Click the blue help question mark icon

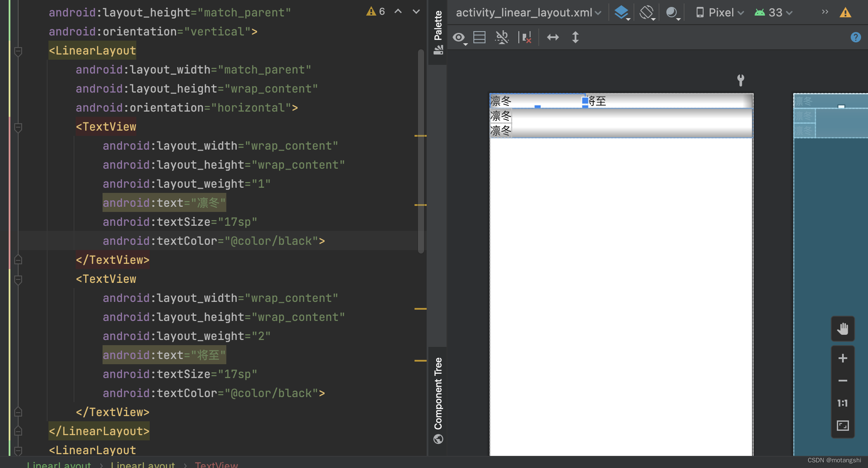tap(856, 37)
